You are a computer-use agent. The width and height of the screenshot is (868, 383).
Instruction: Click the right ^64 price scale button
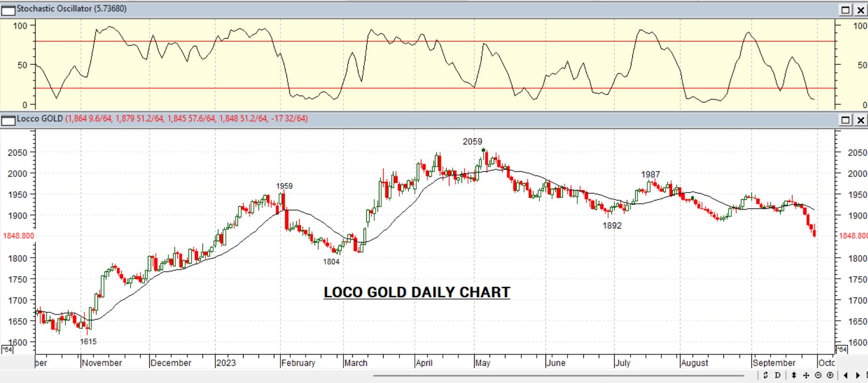point(841,349)
